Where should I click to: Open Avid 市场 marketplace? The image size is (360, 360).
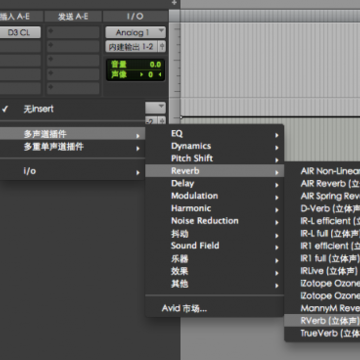tap(215, 309)
